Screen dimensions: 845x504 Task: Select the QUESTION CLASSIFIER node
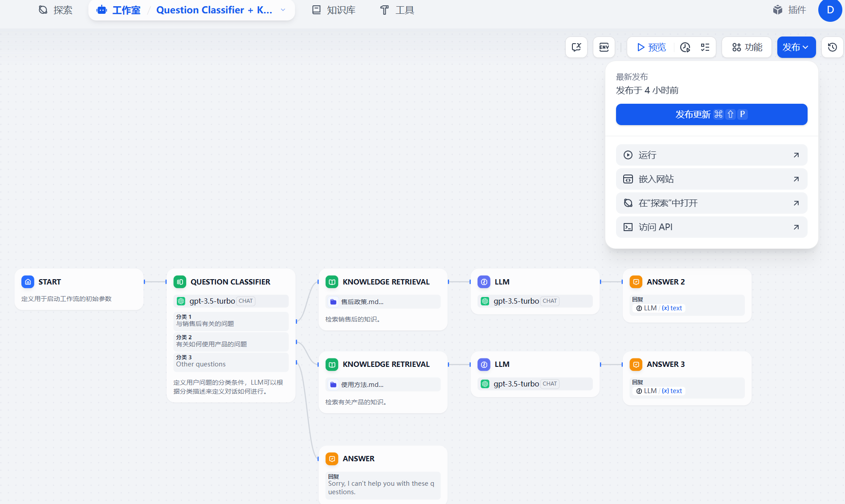[231, 335]
